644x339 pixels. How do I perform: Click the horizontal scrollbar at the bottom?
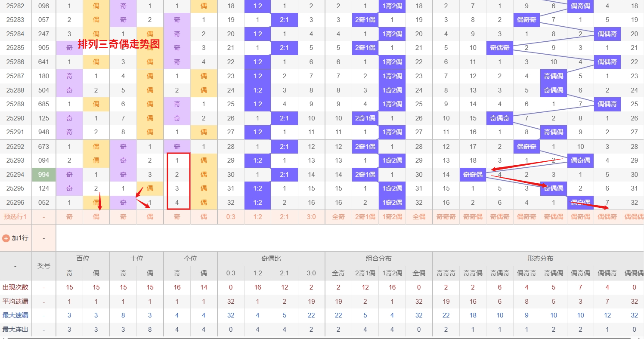322,338
